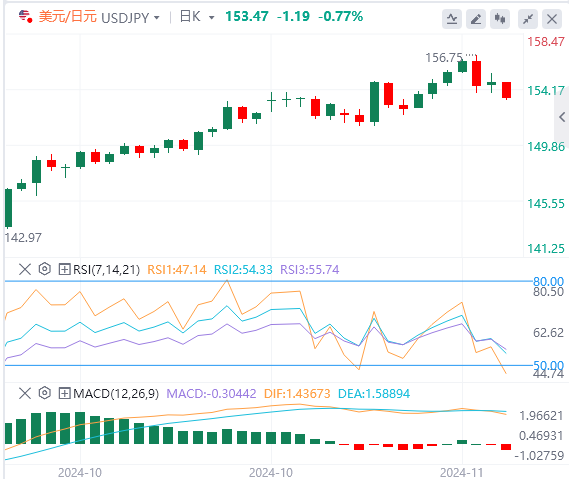Image resolution: width=569 pixels, height=479 pixels.
Task: Click the current price 153.47
Action: tap(247, 16)
